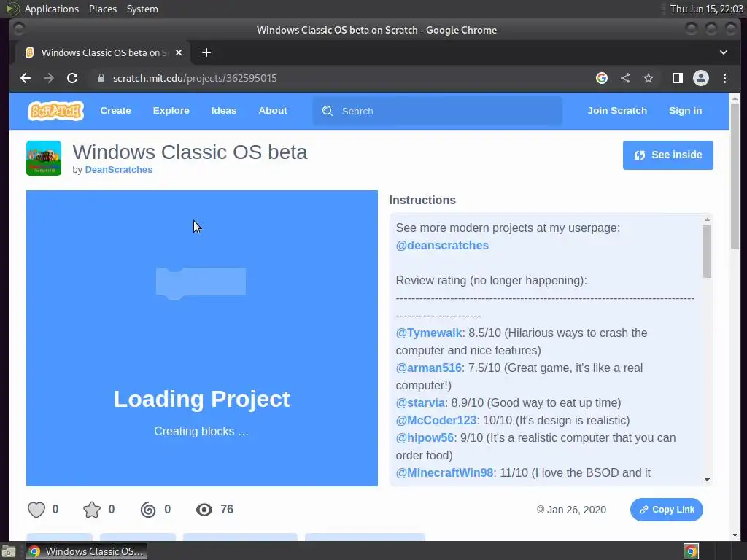This screenshot has height=560, width=747.
Task: Open the @hipow56 profile link
Action: pyautogui.click(x=425, y=438)
